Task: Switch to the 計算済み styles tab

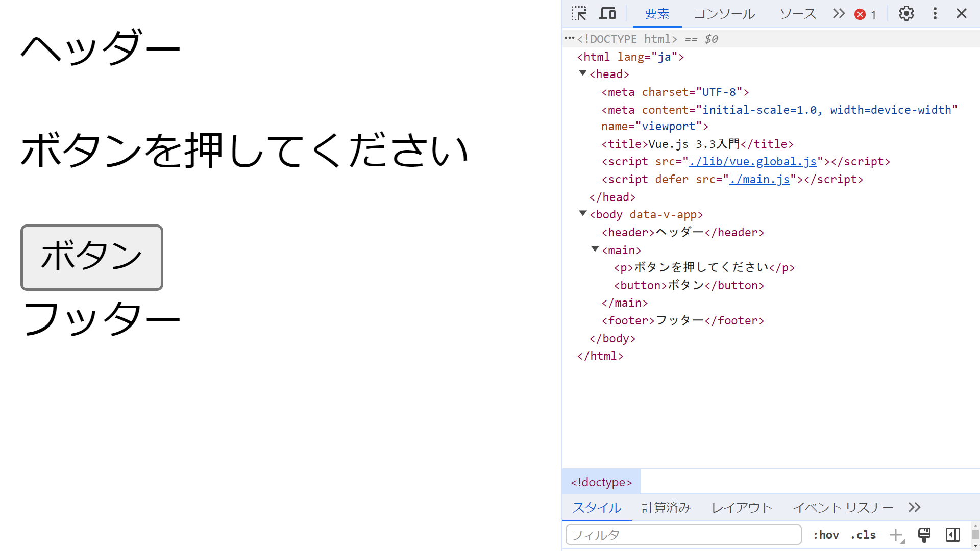Action: pyautogui.click(x=666, y=507)
